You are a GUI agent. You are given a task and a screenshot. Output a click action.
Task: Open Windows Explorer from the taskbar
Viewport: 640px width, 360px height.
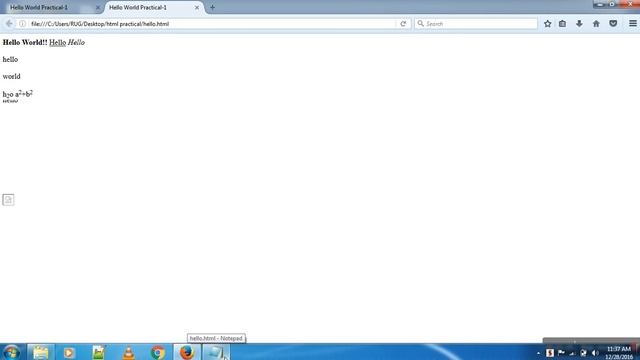click(x=40, y=352)
